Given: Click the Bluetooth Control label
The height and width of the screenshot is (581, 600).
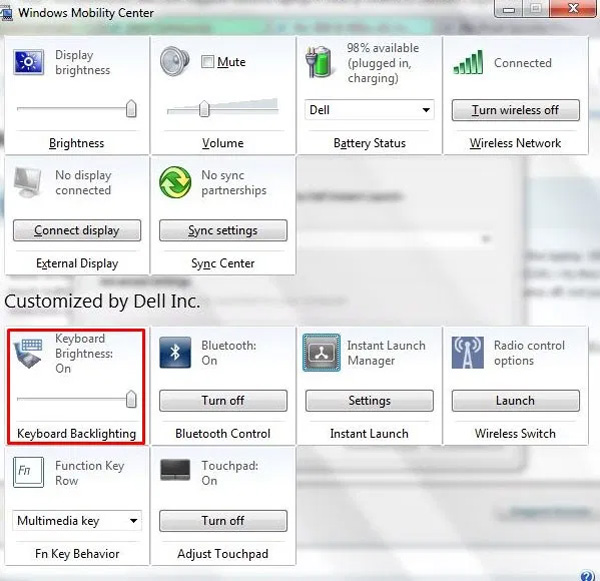Looking at the screenshot, I should click(x=223, y=434).
